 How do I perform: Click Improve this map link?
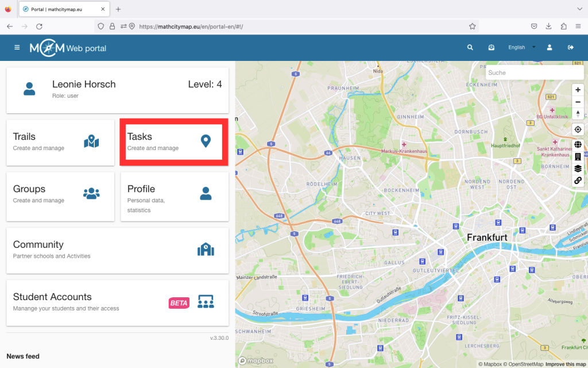(x=566, y=364)
